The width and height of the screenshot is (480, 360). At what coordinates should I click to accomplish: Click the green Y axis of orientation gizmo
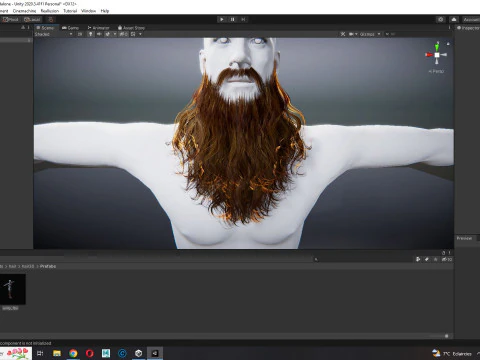coord(437,47)
